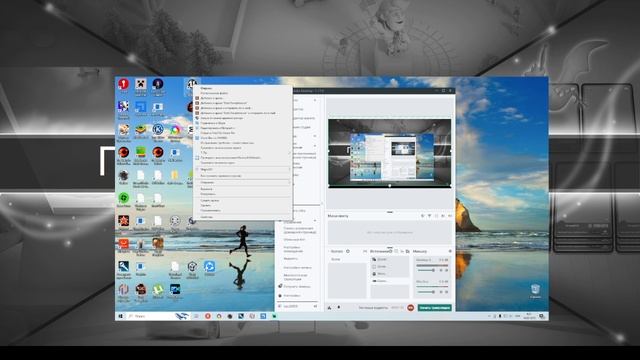Click the Windows Start button
Screen dimensions: 640x360
(121, 316)
